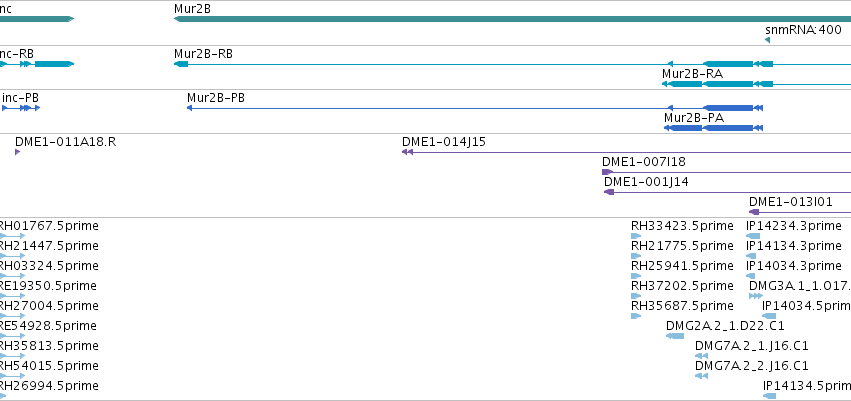
Task: Open EST DMG7A.2_1.J16.C1
Action: tap(752, 346)
